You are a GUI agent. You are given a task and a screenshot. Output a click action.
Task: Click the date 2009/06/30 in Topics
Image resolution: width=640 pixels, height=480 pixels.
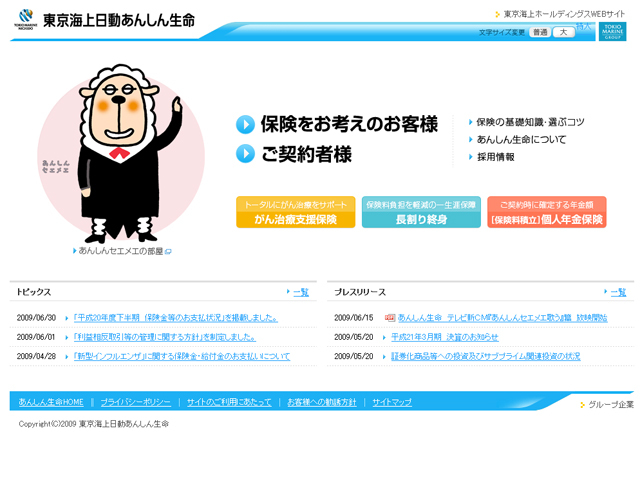[36, 318]
